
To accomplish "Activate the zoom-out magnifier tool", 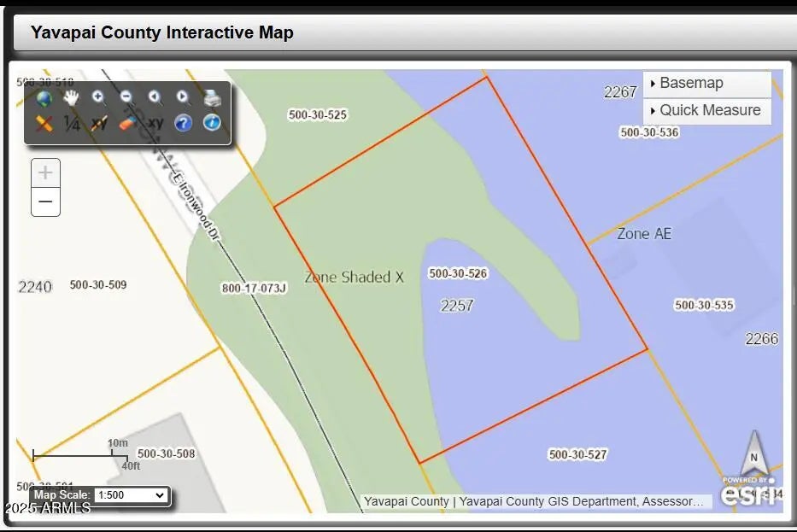I will coord(126,97).
